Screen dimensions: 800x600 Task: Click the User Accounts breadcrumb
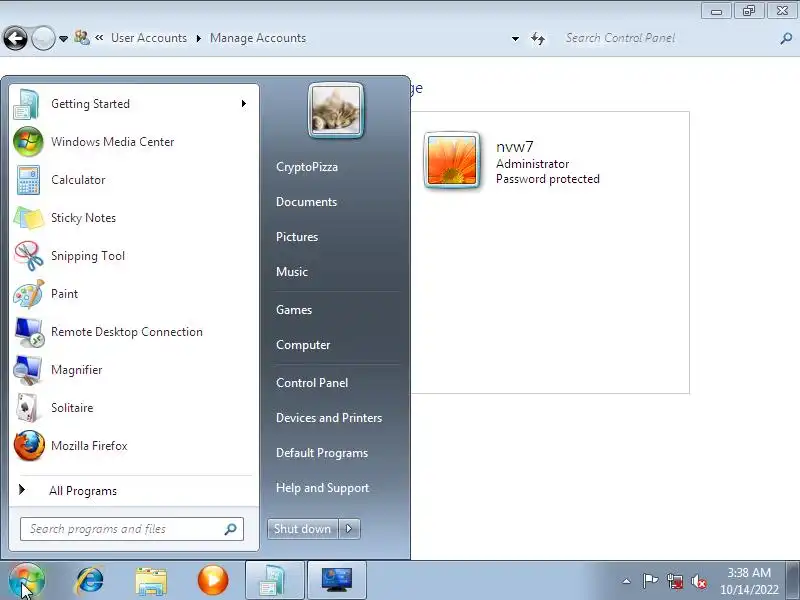pos(149,38)
